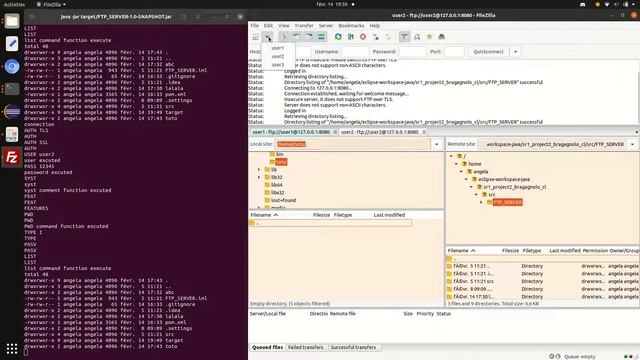Expand the FTP_SERVER remote folder
The height and width of the screenshot is (360, 640).
pos(481,202)
